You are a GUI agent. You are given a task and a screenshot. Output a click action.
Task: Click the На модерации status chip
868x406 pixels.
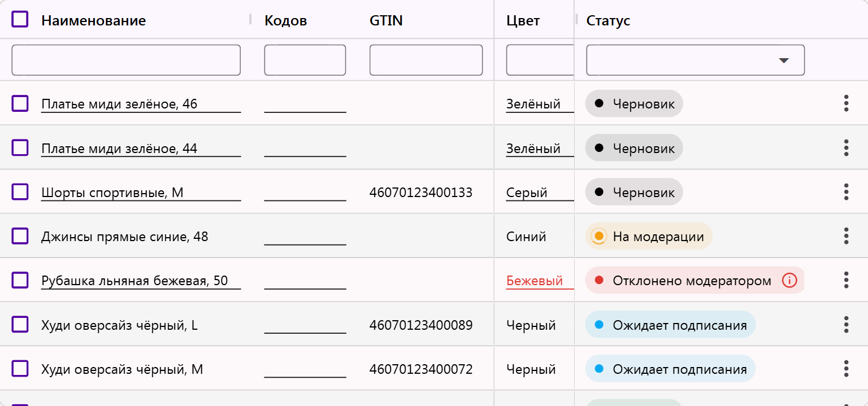(649, 236)
